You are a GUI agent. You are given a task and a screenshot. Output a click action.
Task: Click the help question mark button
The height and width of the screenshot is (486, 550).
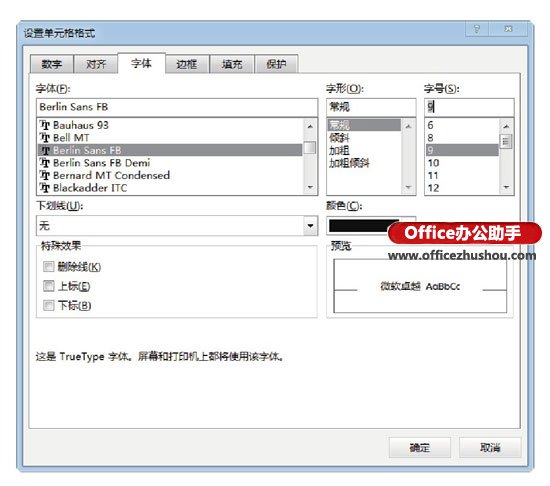click(477, 29)
